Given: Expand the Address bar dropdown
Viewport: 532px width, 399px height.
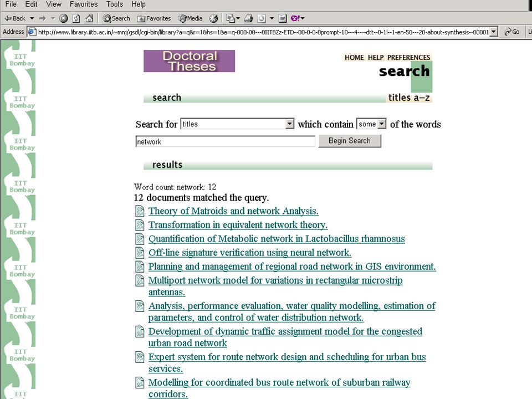Looking at the screenshot, I should pyautogui.click(x=494, y=32).
